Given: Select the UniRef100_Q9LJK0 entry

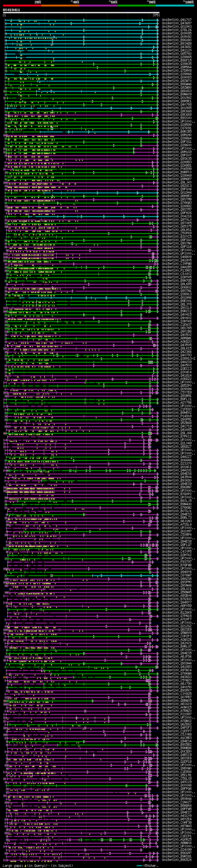Looking at the screenshot, I should click(176, 182).
